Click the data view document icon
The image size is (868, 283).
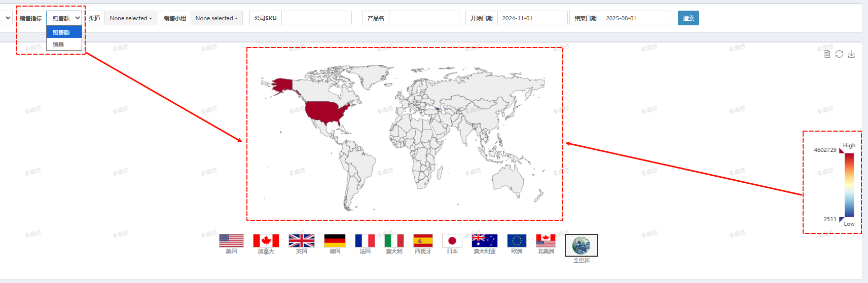coord(827,54)
